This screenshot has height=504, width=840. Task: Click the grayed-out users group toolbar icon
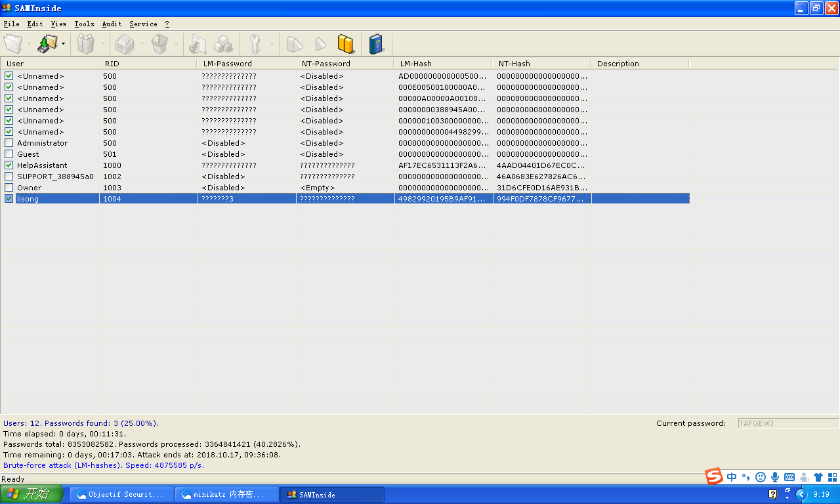(x=86, y=44)
